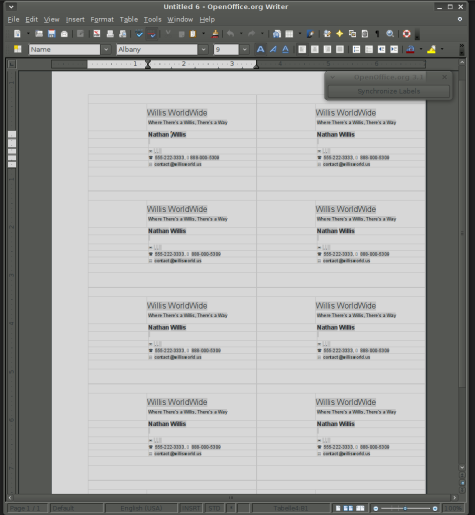Toggle Justified alignment
The width and height of the screenshot is (475, 515).
(340, 49)
